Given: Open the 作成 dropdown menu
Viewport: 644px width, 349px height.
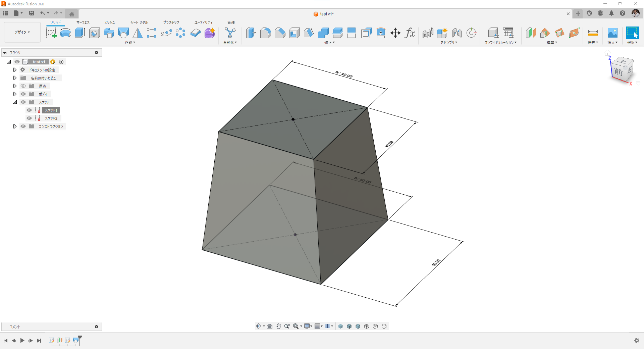Looking at the screenshot, I should coord(129,43).
